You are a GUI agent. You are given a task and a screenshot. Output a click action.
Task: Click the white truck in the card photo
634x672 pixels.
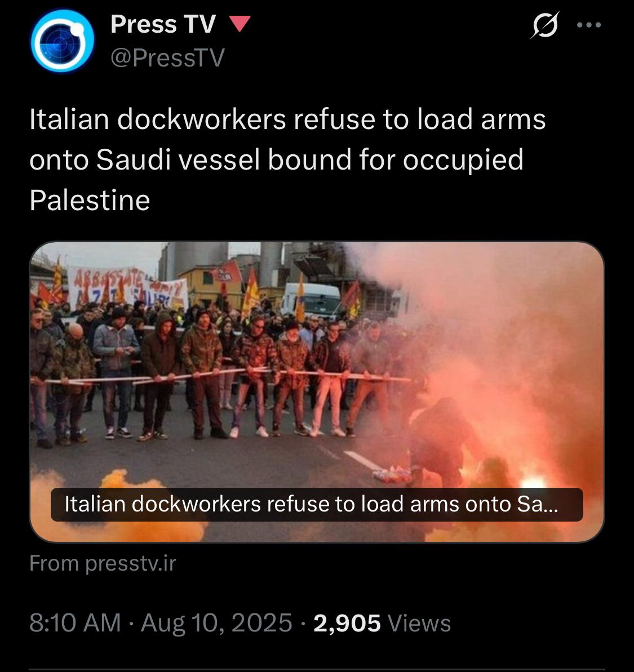click(x=312, y=300)
